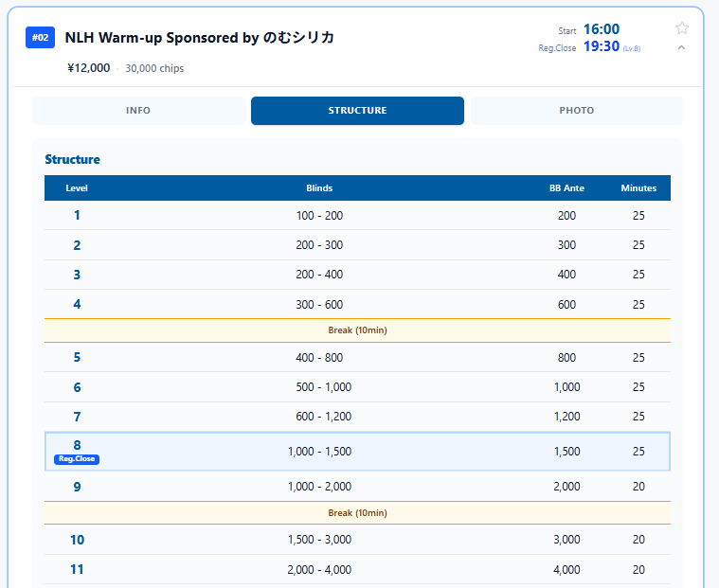Select the STRUCTURE tab
The image size is (719, 588).
(x=358, y=111)
